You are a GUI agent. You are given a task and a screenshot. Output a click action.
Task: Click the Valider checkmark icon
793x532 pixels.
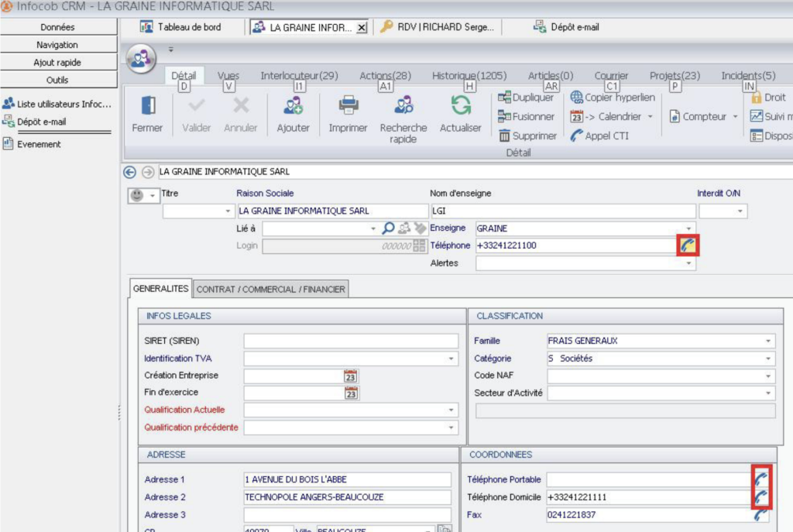coord(196,105)
